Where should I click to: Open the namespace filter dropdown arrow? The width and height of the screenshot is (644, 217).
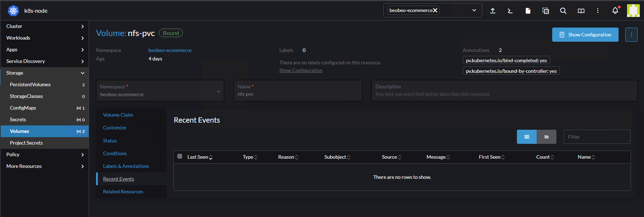click(474, 10)
